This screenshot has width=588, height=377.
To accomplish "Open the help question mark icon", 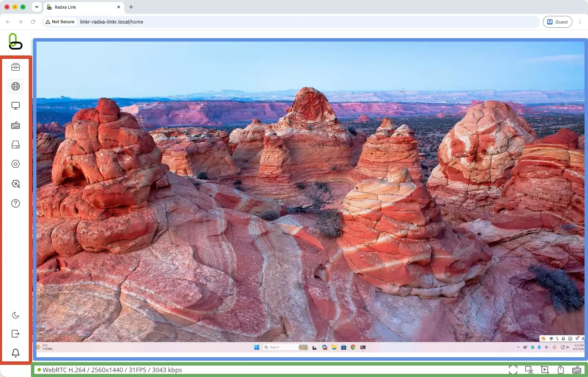I will [16, 203].
